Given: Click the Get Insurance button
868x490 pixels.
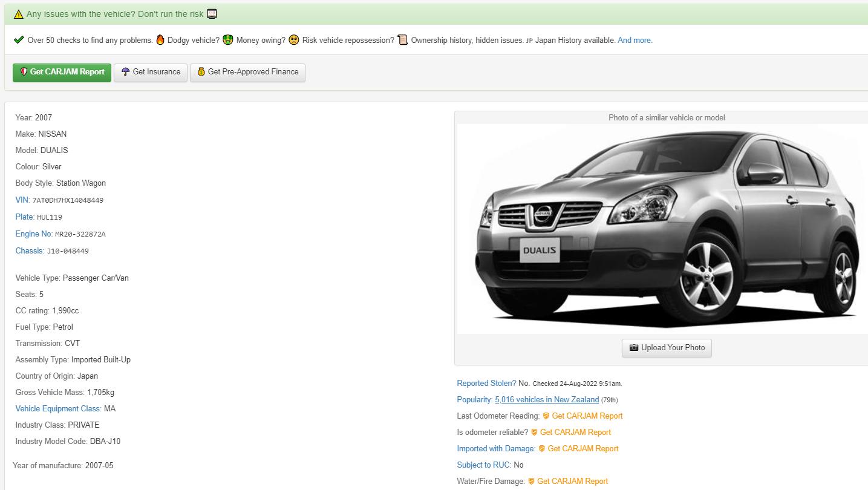Looking at the screenshot, I should (151, 72).
